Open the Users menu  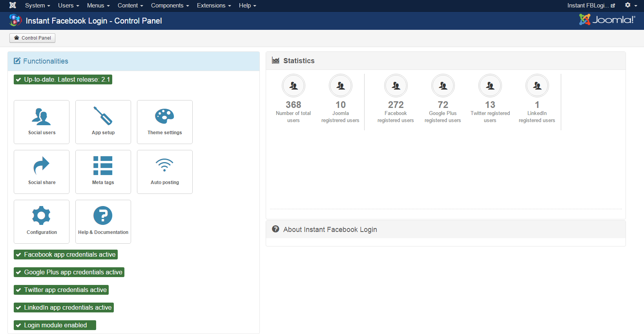(69, 5)
